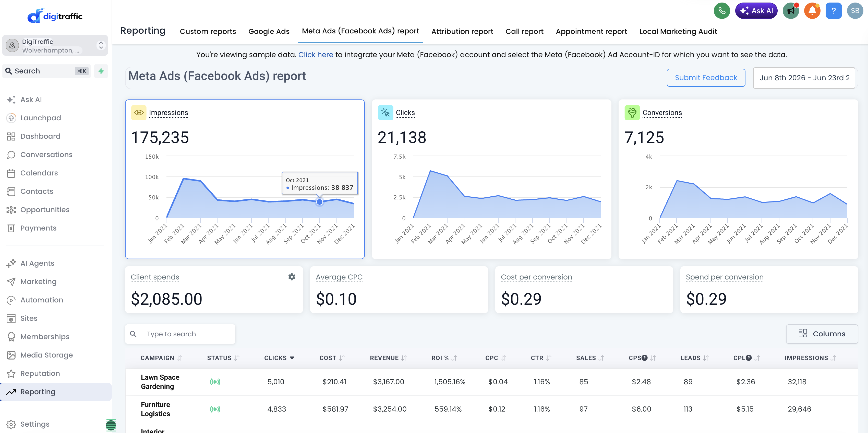The image size is (868, 433).
Task: Click the CPL help tooltip icon
Action: [749, 358]
